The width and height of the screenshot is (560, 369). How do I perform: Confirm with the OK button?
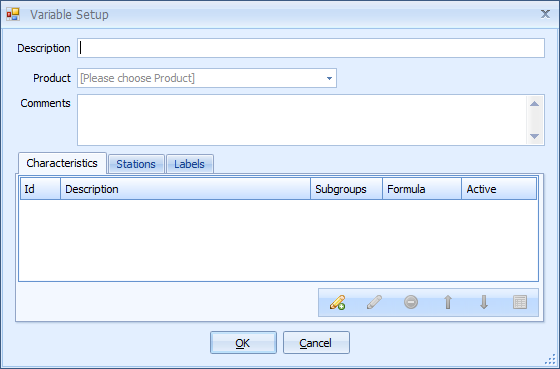click(243, 343)
